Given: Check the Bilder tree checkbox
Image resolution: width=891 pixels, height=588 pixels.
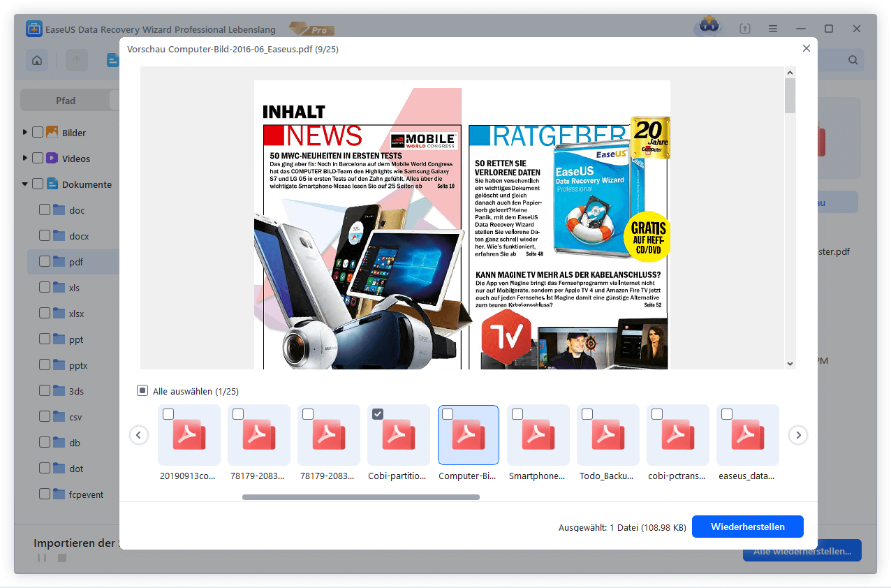Looking at the screenshot, I should [x=38, y=133].
